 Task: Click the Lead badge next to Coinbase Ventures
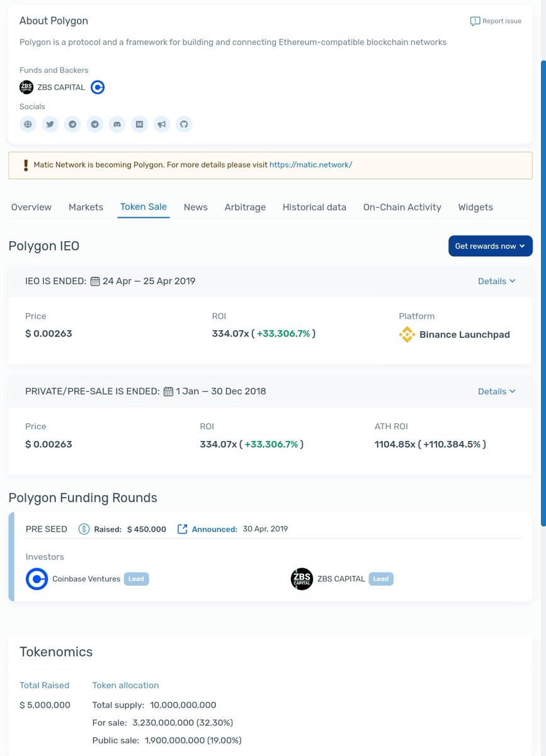tap(136, 579)
